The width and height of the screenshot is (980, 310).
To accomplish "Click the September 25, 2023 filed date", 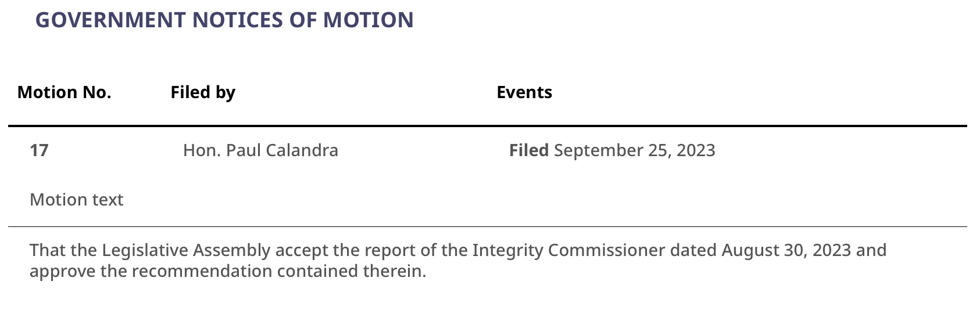I will pyautogui.click(x=635, y=150).
